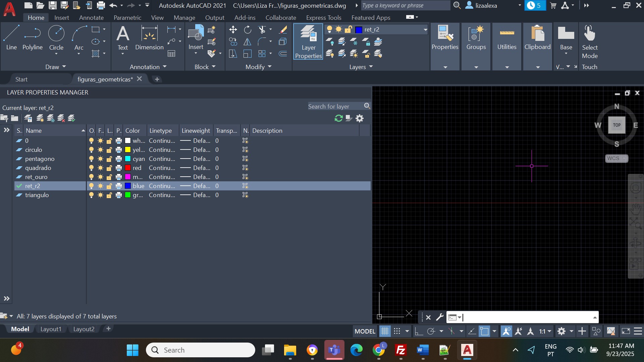Select the Line drawing tool
Screen dimensions: 644x362
[11, 38]
